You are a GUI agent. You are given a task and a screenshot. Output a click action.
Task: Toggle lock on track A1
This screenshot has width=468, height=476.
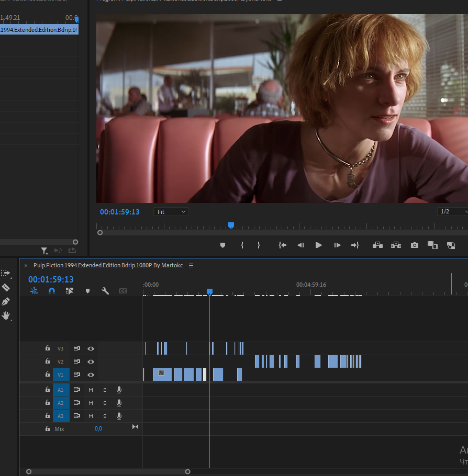48,390
